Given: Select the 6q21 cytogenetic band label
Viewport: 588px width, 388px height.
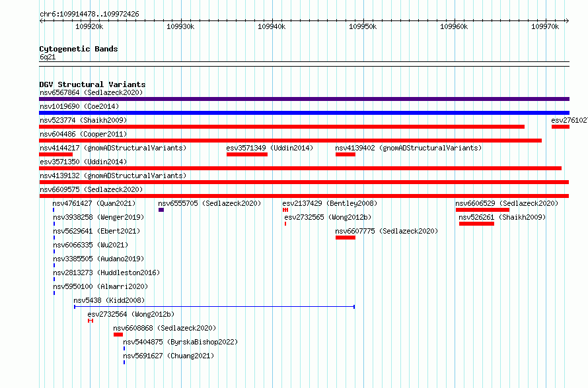Looking at the screenshot, I should click(48, 57).
